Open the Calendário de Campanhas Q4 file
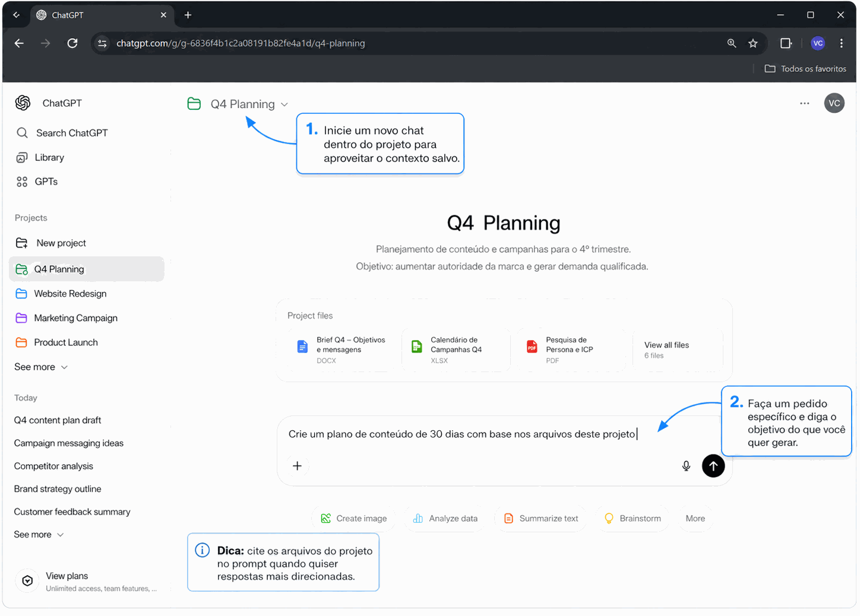Screen dimensions: 860x616 tap(456, 350)
